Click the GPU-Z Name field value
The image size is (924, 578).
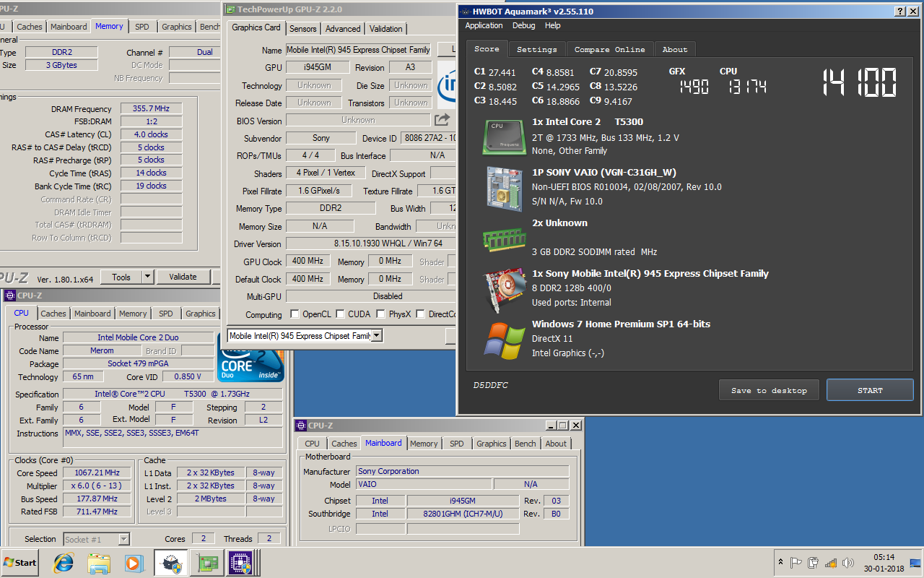point(359,50)
